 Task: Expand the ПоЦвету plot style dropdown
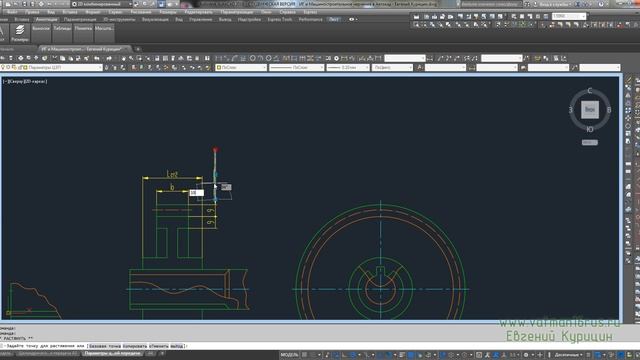pos(410,67)
